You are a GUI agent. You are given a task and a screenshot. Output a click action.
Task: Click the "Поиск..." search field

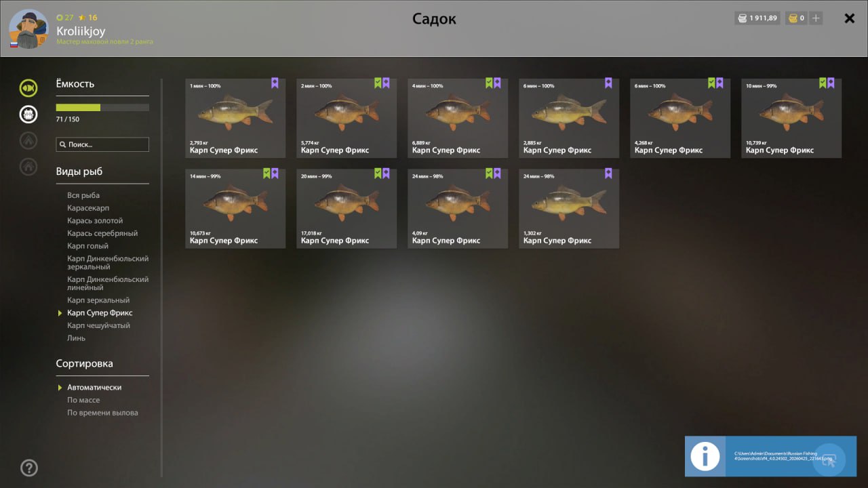coord(102,144)
